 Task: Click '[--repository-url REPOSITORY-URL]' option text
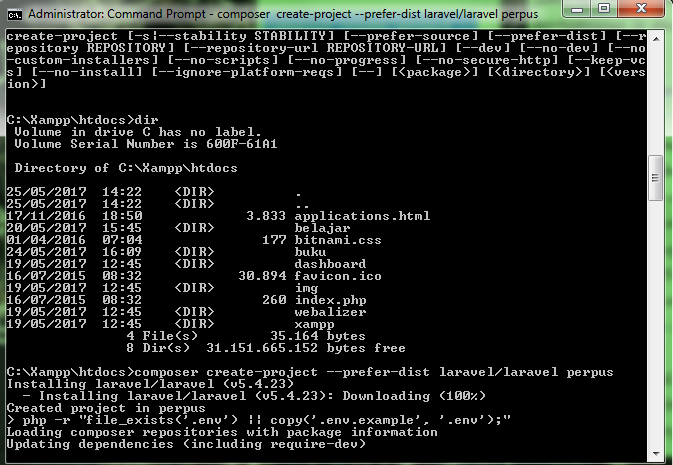tap(314, 48)
